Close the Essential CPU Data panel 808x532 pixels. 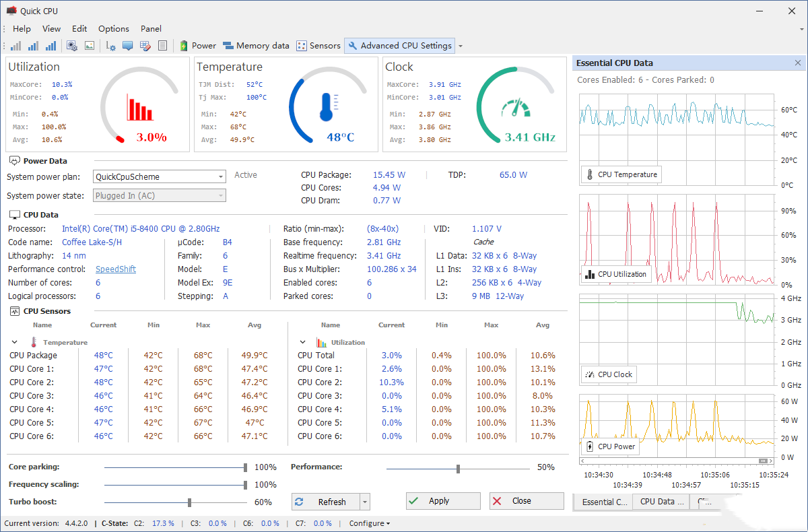pyautogui.click(x=798, y=62)
